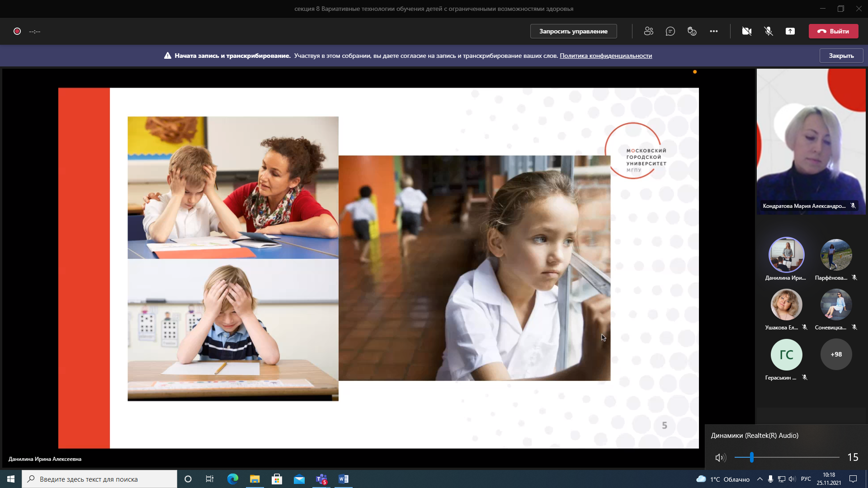Adjust the speaker volume slider
Image resolution: width=868 pixels, height=488 pixels.
tap(751, 457)
